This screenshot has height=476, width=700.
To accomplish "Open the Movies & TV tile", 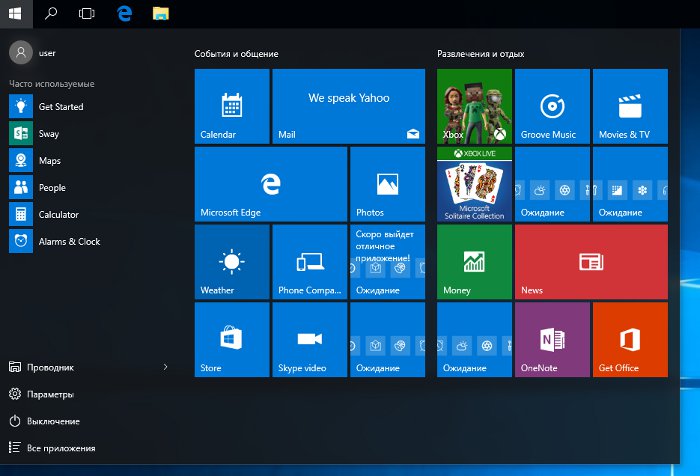I will [630, 106].
